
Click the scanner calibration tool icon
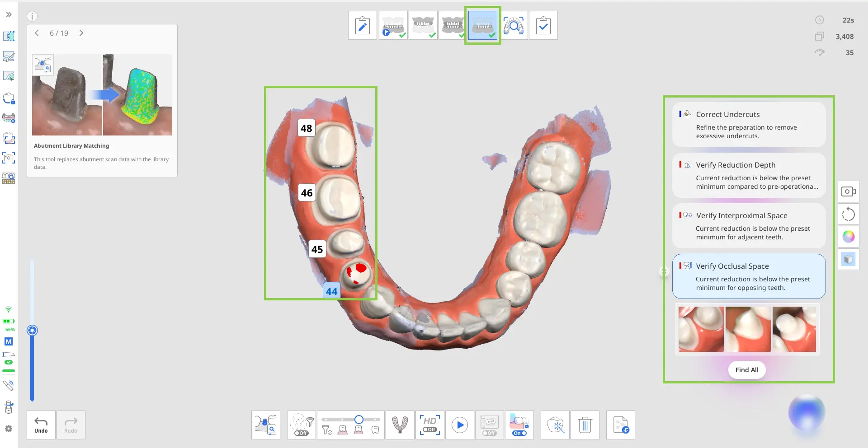9,407
